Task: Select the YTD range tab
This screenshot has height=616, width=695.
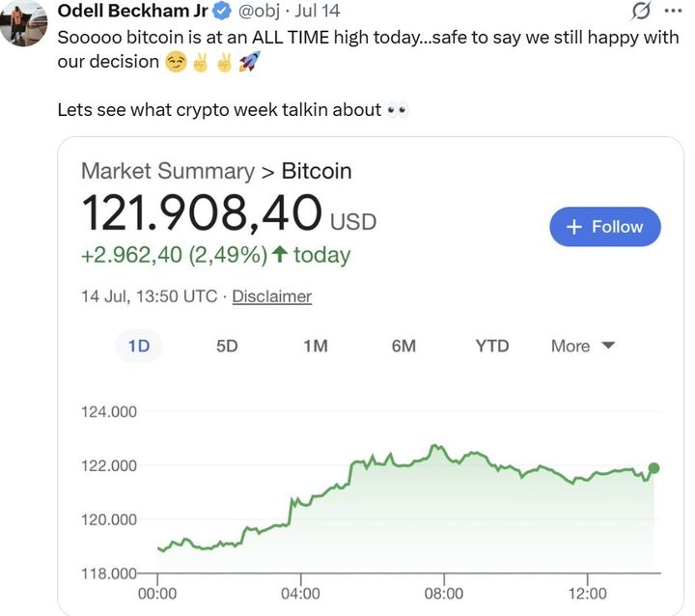Action: [x=491, y=346]
